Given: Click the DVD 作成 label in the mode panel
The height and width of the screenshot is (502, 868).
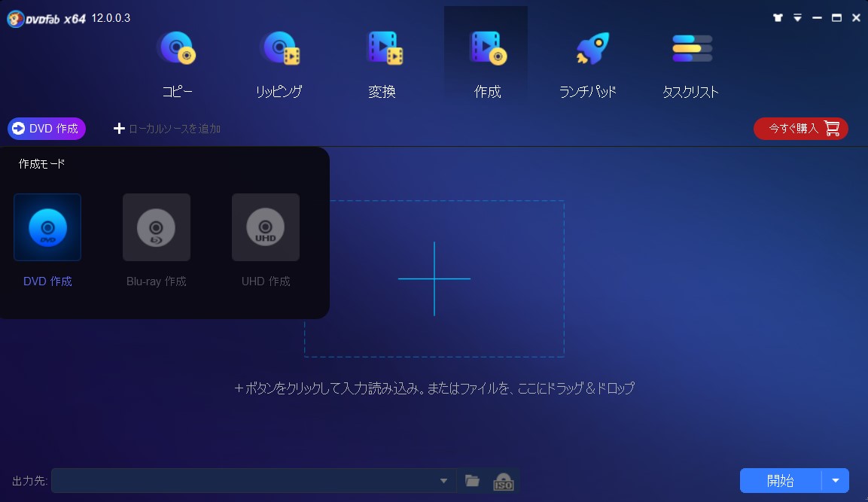Looking at the screenshot, I should point(47,281).
